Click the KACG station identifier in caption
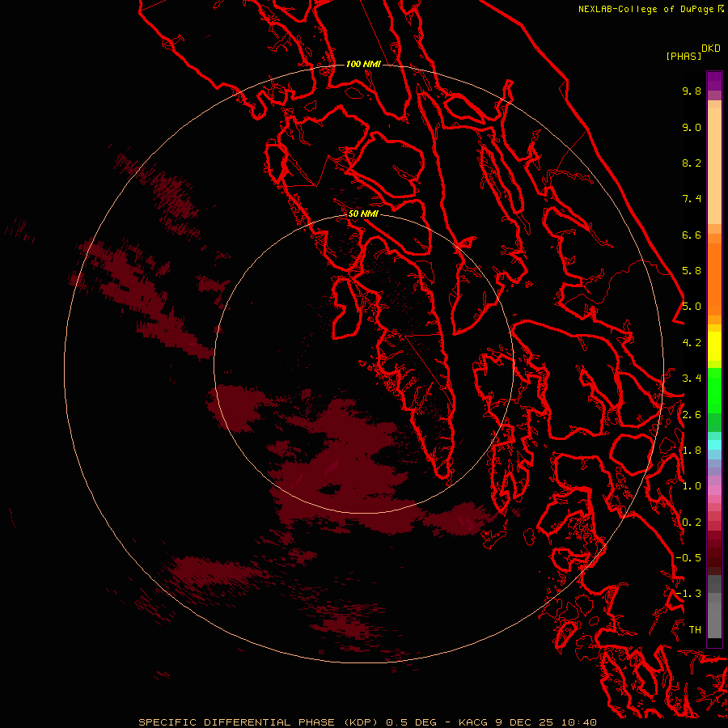This screenshot has width=728, height=728. click(472, 722)
